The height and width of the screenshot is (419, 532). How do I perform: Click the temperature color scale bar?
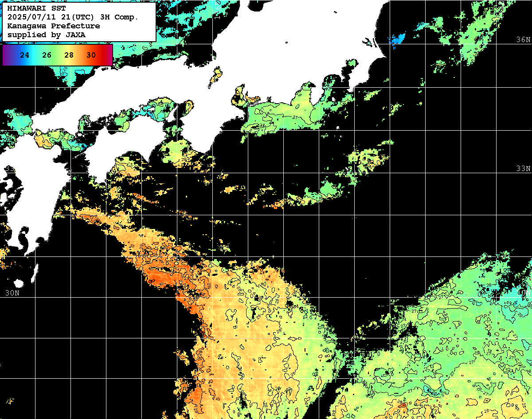click(x=58, y=55)
